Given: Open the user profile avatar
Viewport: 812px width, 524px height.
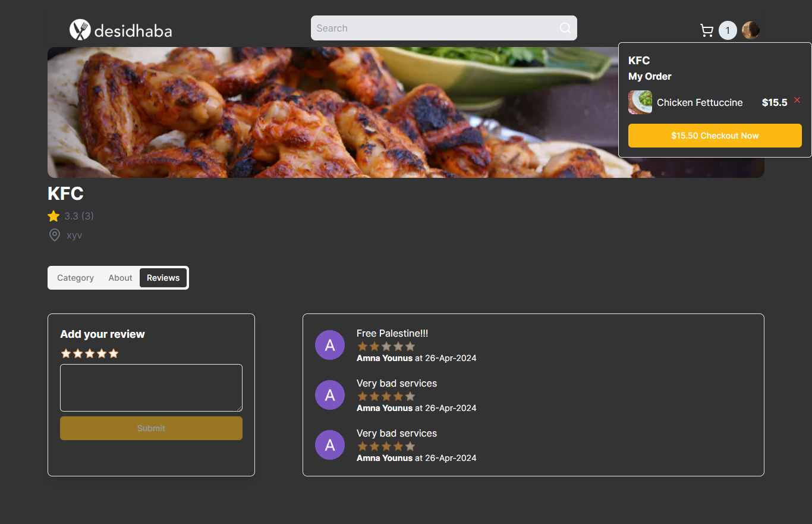Looking at the screenshot, I should click(x=751, y=30).
